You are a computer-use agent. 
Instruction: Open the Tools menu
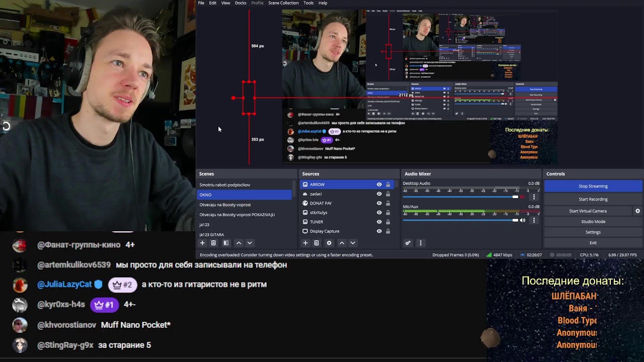tap(308, 3)
